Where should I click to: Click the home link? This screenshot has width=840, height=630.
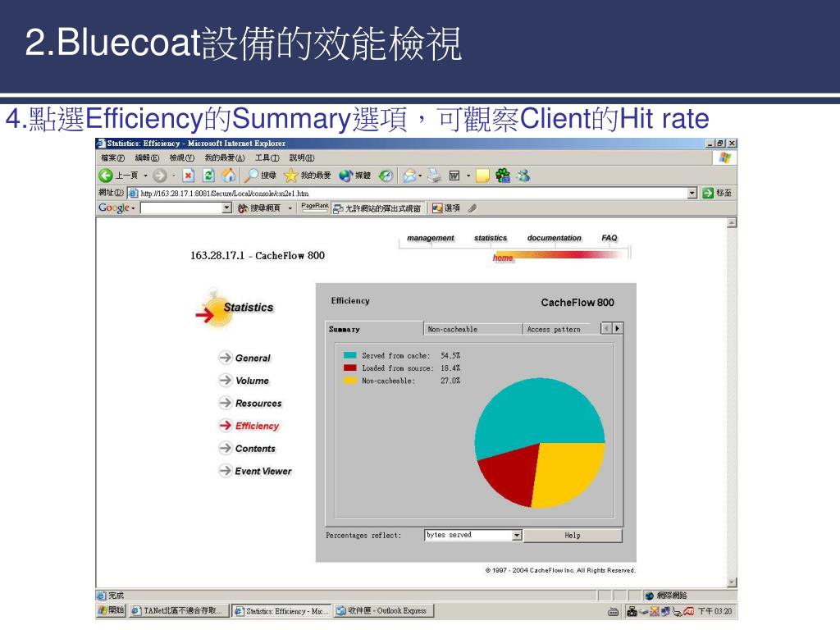coord(503,258)
